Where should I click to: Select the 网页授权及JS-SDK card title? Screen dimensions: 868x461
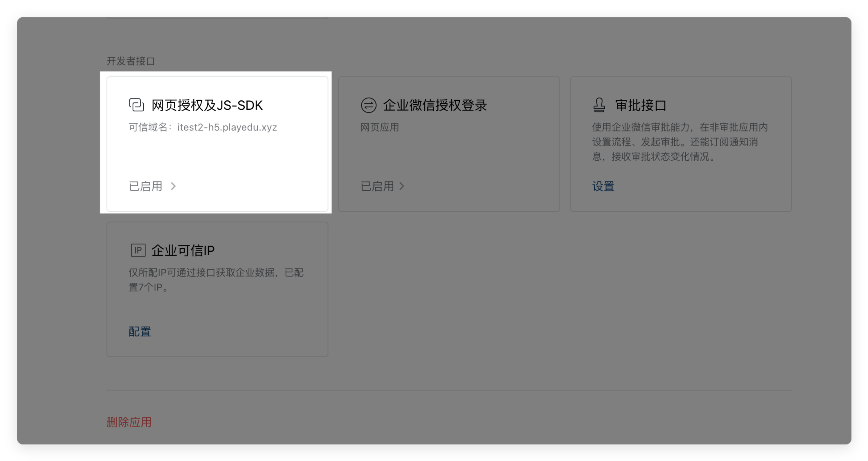[207, 105]
